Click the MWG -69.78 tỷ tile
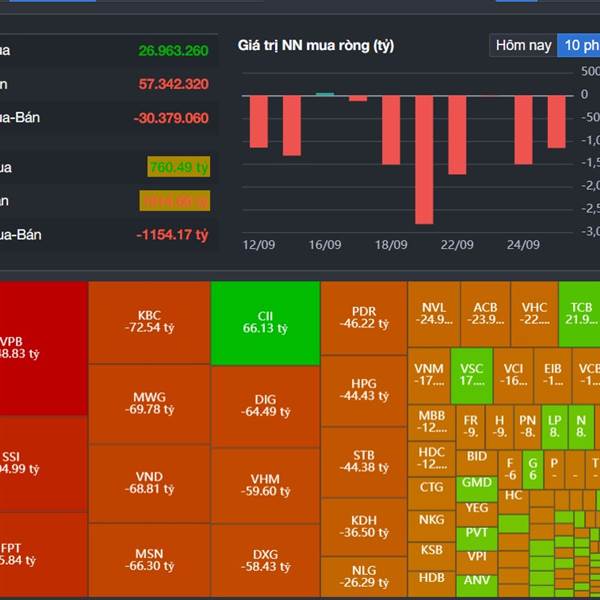The image size is (600, 600). (x=149, y=404)
